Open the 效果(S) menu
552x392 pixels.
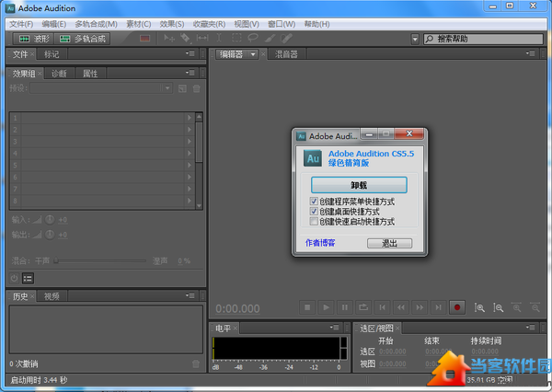[172, 22]
